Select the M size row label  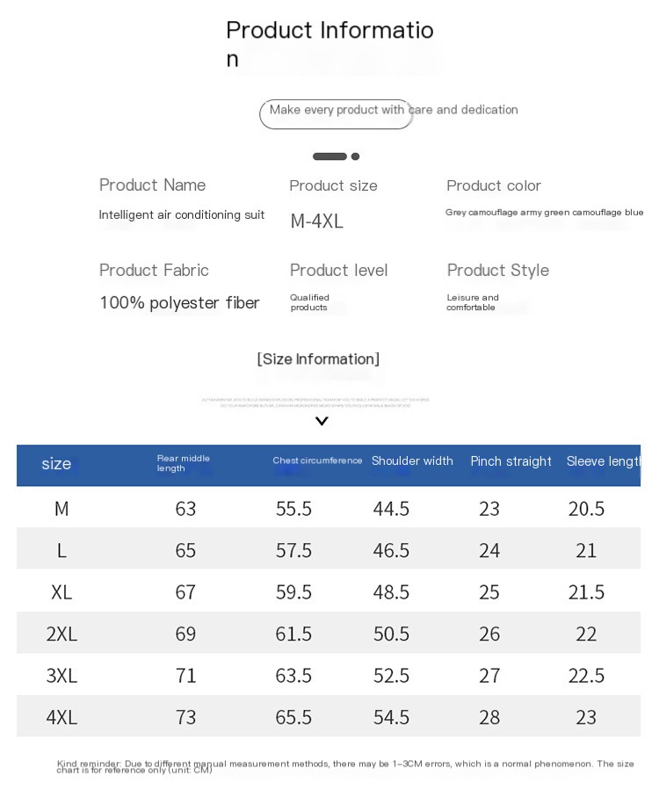click(x=62, y=509)
